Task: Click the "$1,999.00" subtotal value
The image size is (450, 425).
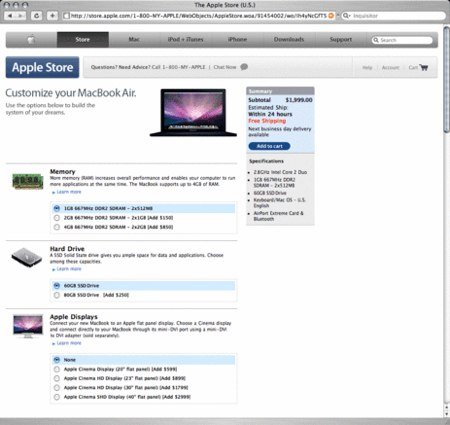Action: [x=299, y=100]
